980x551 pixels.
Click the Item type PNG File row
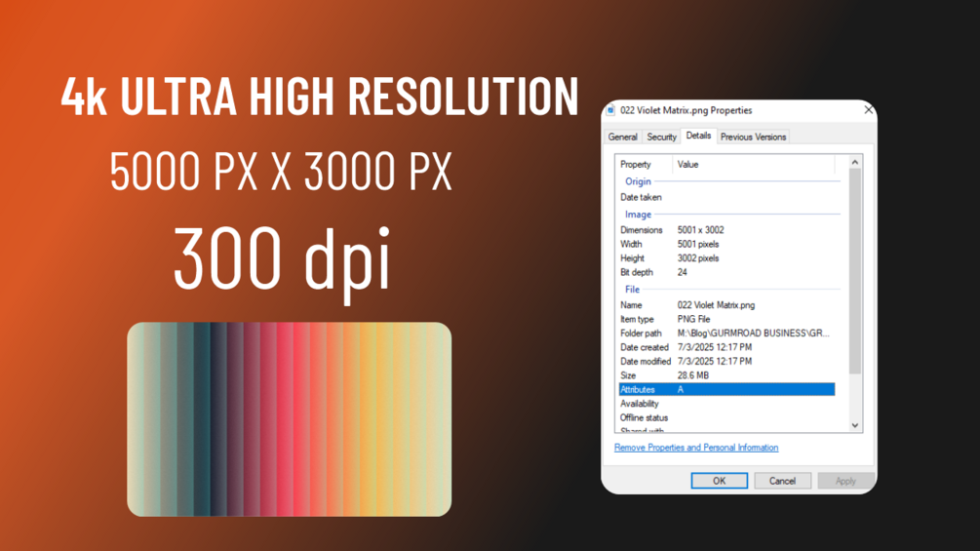click(x=726, y=319)
